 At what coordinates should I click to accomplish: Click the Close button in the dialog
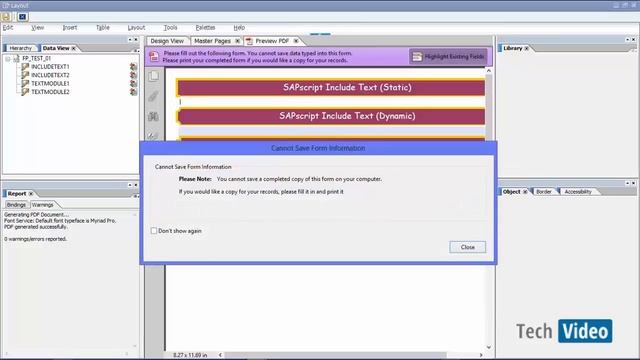tap(468, 247)
